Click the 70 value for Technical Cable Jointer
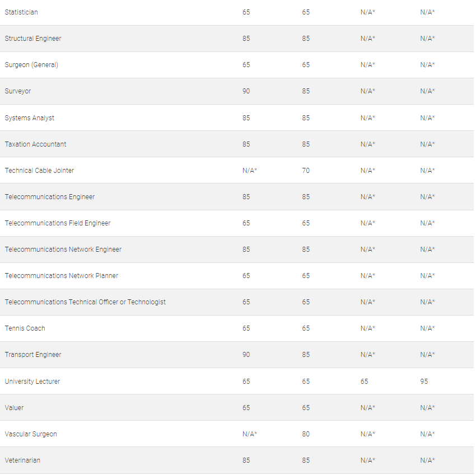Image resolution: width=476 pixels, height=475 pixels. click(306, 171)
